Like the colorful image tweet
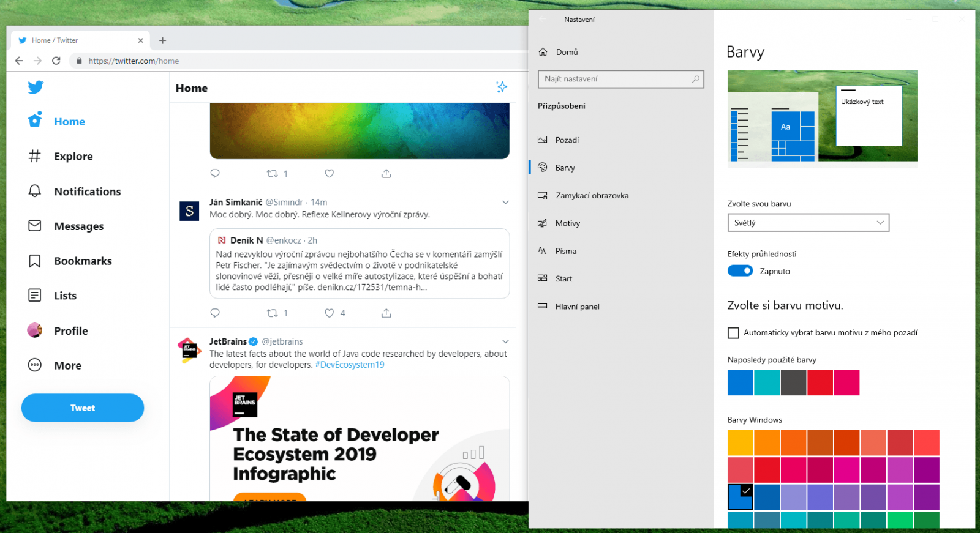The image size is (980, 533). 330,173
